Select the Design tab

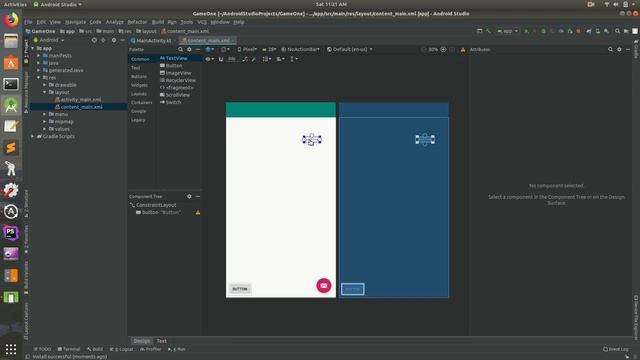(142, 341)
